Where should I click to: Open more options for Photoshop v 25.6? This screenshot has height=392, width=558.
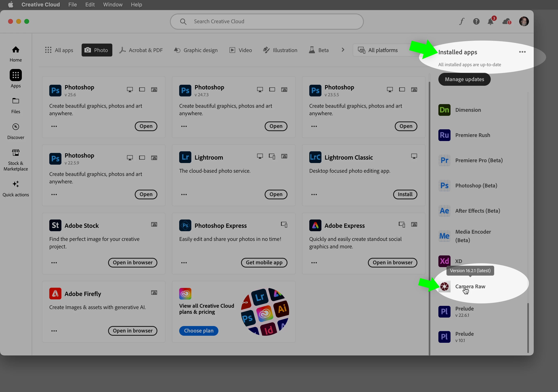[54, 126]
